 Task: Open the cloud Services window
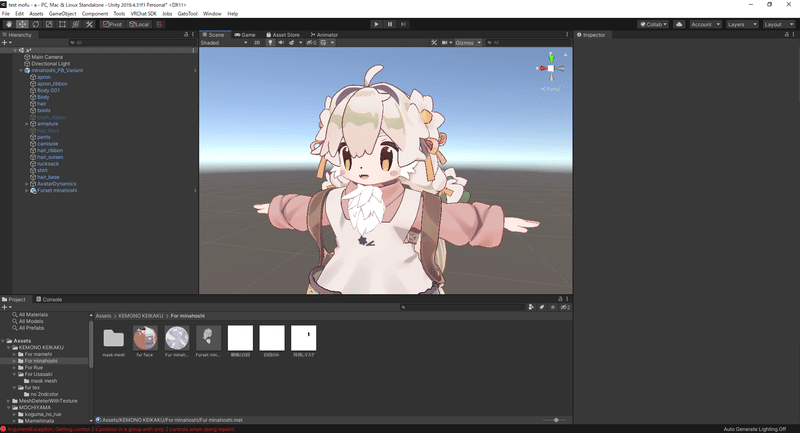pyautogui.click(x=679, y=24)
